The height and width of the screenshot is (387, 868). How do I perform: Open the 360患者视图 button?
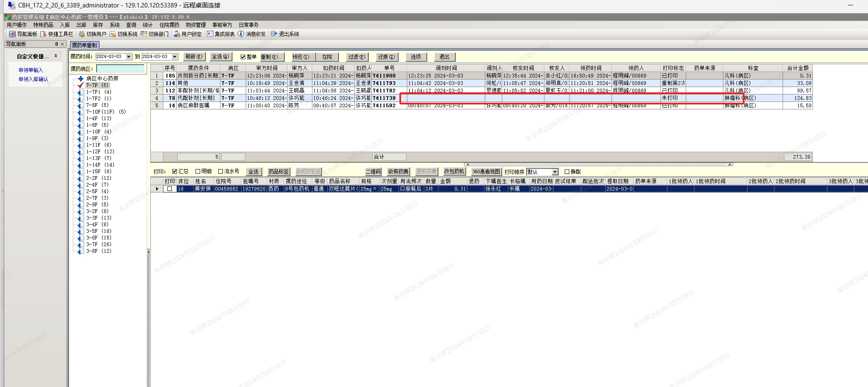pos(486,172)
